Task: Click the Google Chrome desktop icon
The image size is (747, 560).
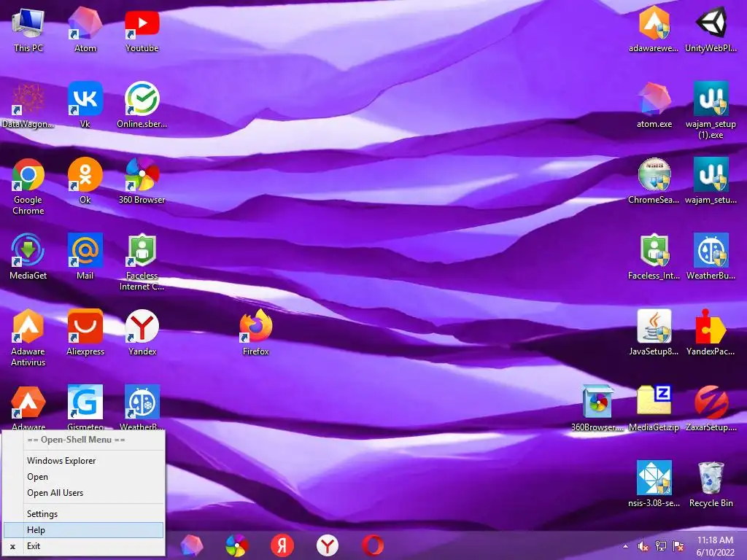Action: pos(28,187)
